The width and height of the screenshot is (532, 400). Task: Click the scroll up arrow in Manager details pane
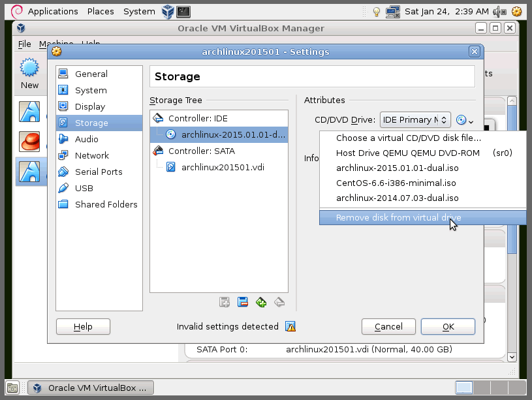tap(512, 100)
